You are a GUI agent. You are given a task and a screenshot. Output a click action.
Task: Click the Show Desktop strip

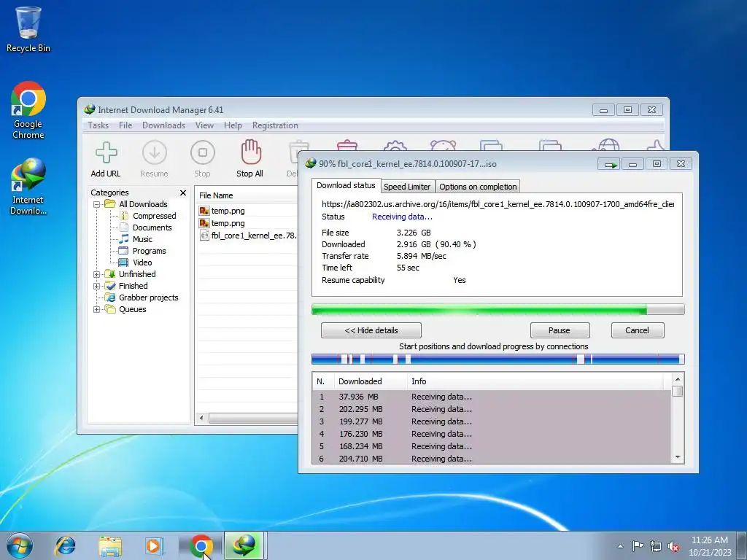tap(742, 545)
